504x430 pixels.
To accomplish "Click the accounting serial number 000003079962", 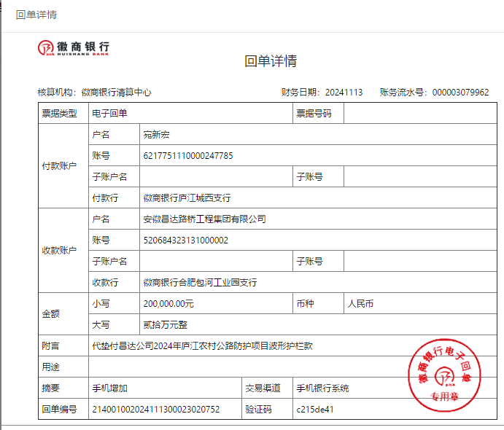I will [x=460, y=93].
